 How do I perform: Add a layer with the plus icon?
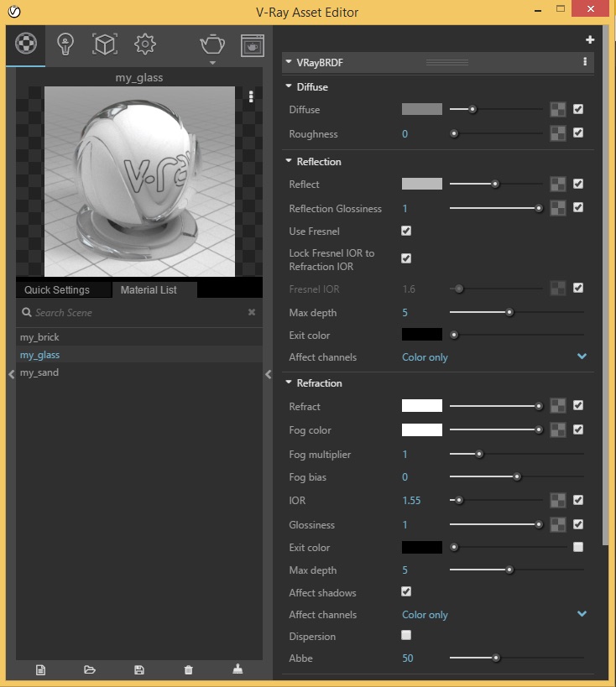[590, 40]
